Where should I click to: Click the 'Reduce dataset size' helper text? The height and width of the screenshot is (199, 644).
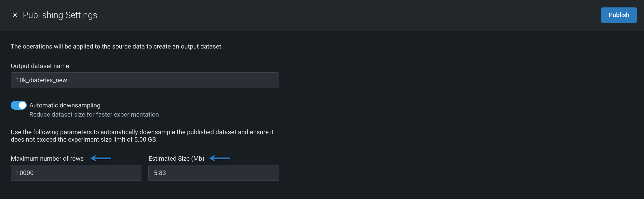(x=94, y=115)
